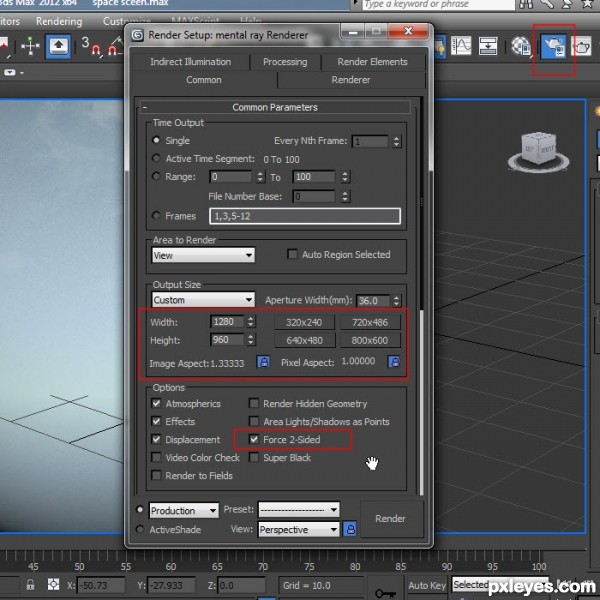The height and width of the screenshot is (600, 600).
Task: Select Single time output option
Action: click(156, 140)
